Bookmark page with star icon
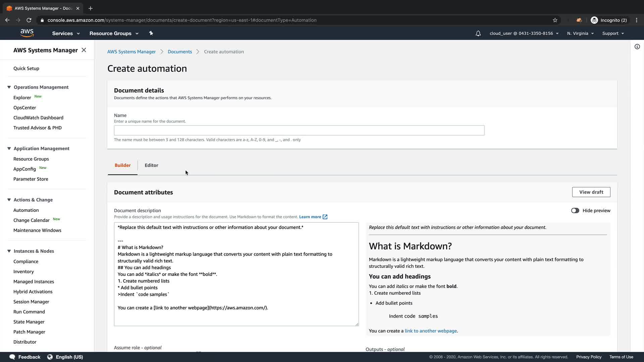Image resolution: width=644 pixels, height=362 pixels. pyautogui.click(x=555, y=20)
